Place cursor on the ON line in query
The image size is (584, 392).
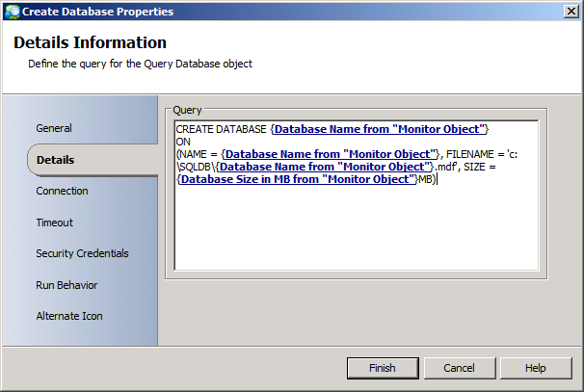[185, 141]
